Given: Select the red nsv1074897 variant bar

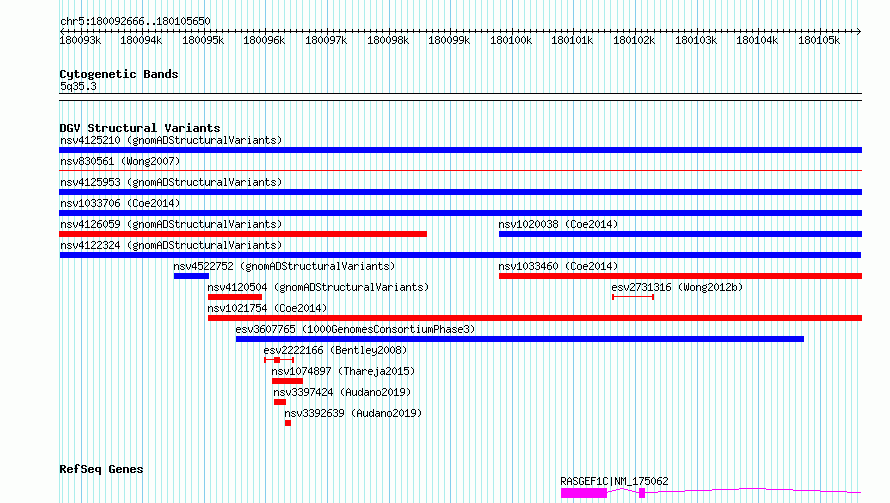Looking at the screenshot, I should (287, 381).
